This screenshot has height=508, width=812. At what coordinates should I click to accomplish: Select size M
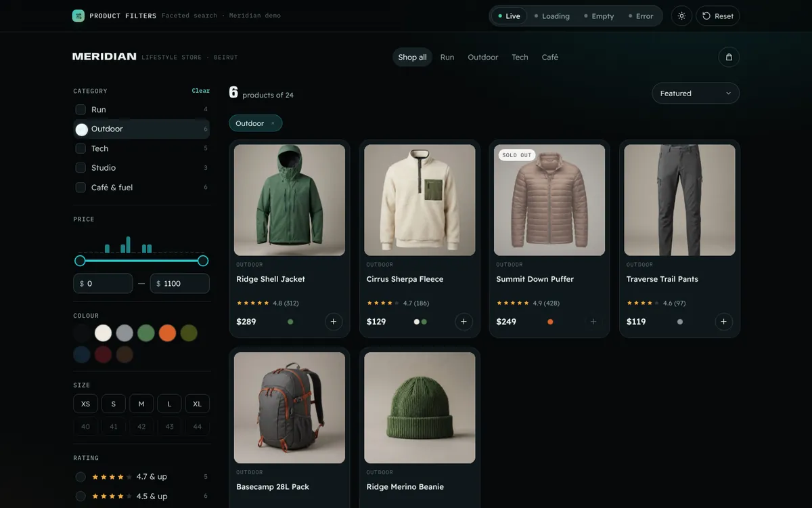(141, 404)
